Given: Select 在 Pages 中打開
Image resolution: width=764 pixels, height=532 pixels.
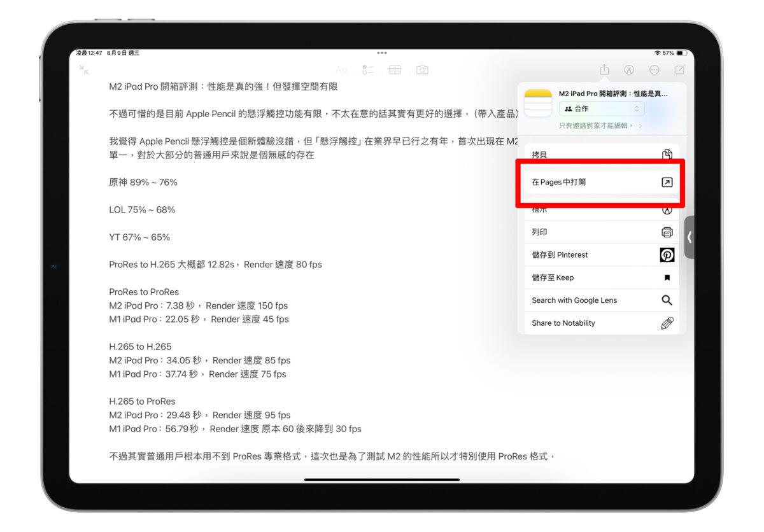Looking at the screenshot, I should [602, 182].
